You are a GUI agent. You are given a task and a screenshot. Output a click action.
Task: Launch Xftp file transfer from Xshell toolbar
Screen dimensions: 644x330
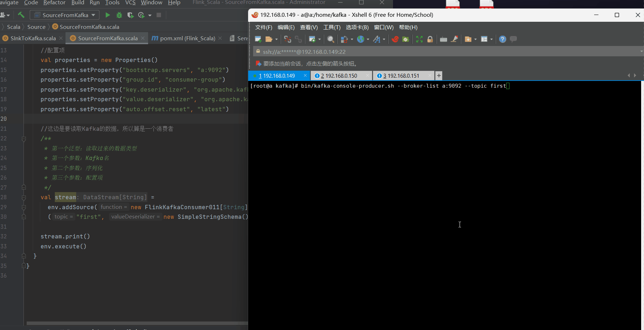[405, 39]
